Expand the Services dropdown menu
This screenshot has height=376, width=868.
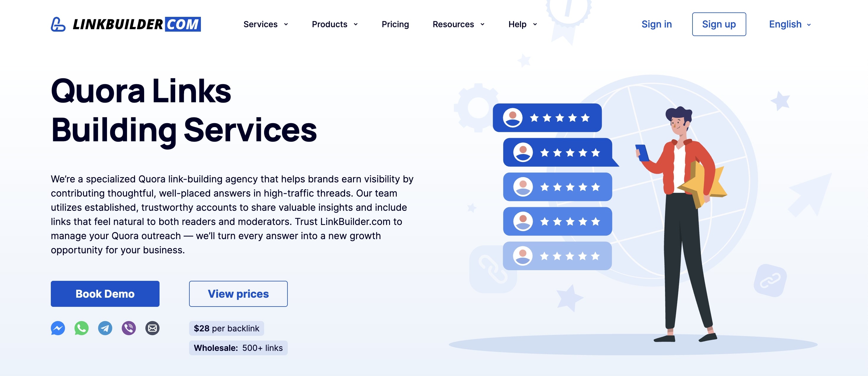point(266,24)
